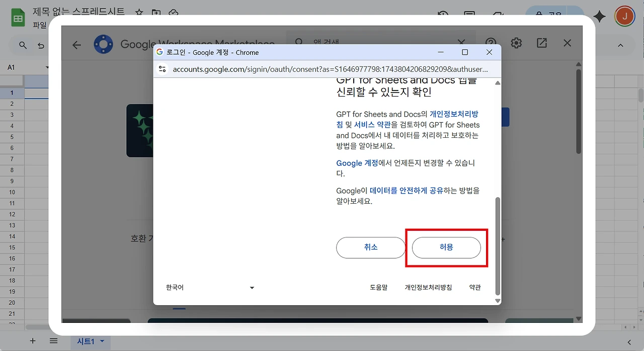Click the GPT app thumbnail in Marketplace
The image size is (644, 351).
(x=140, y=131)
